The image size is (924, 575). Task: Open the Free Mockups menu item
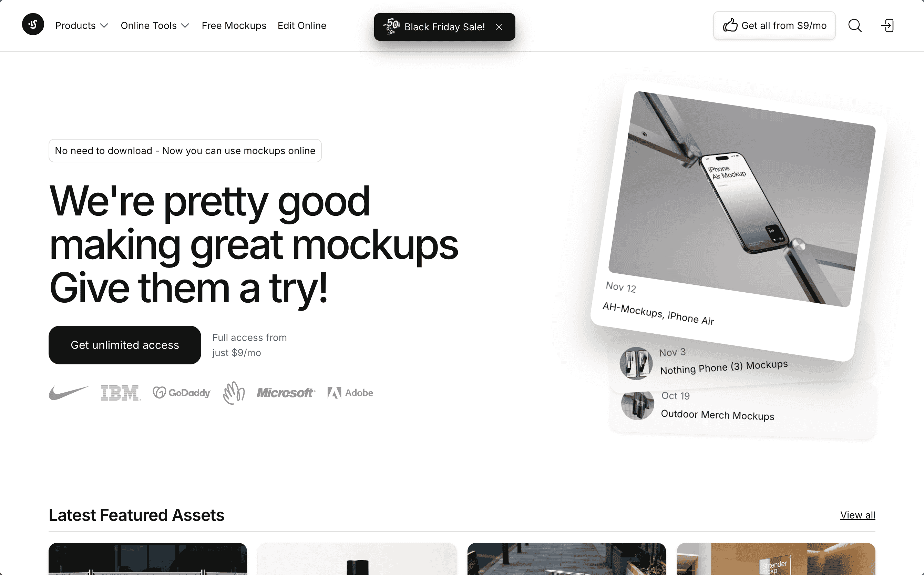click(234, 26)
